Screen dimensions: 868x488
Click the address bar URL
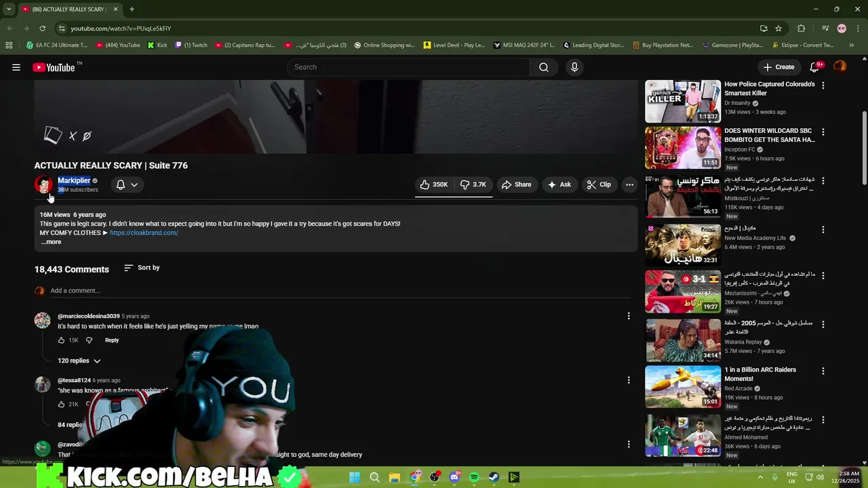pos(121,28)
